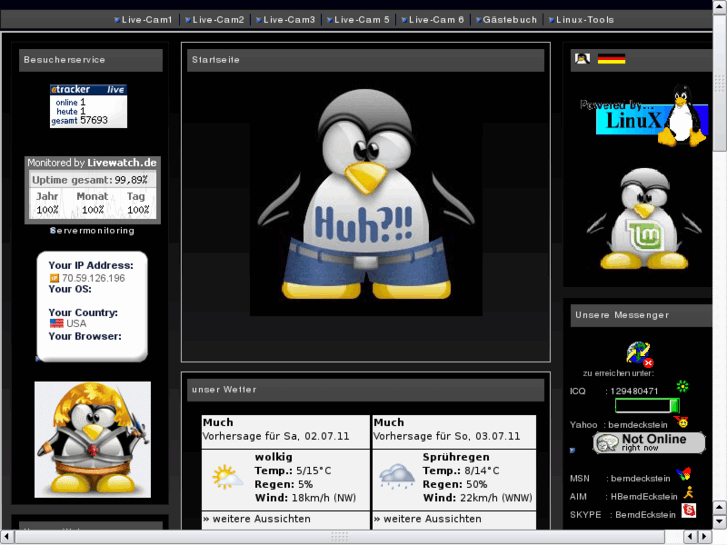This screenshot has width=727, height=545.
Task: Follow the Servermonitoring link
Action: [x=92, y=231]
